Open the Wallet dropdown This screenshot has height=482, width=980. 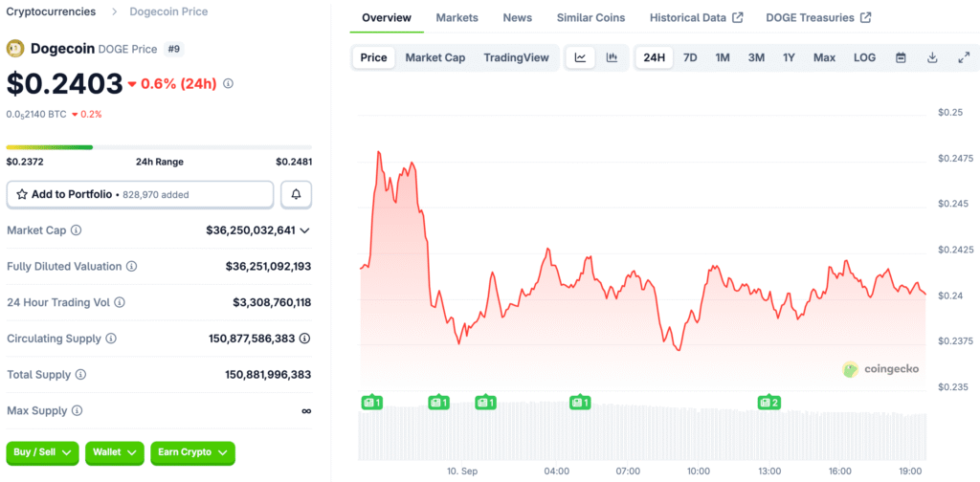click(115, 452)
